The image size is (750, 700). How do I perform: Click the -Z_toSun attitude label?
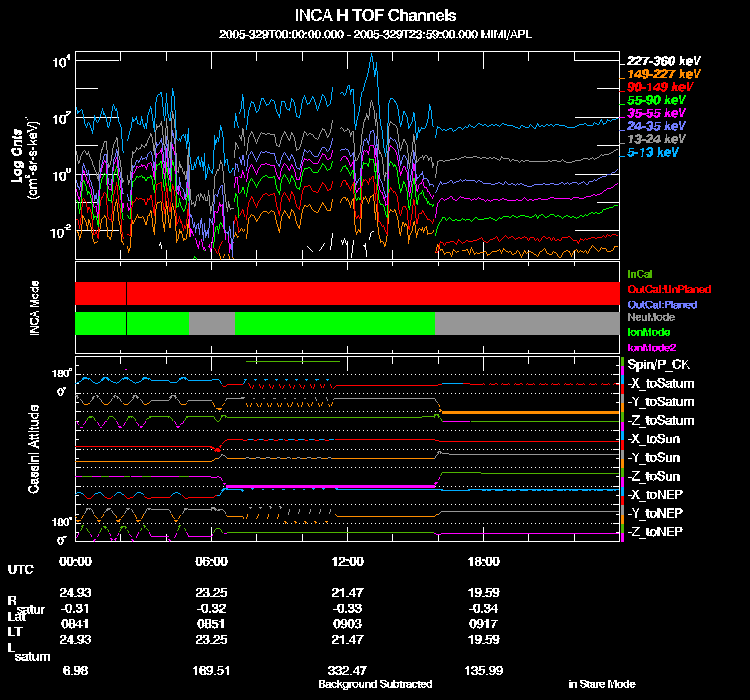[653, 477]
